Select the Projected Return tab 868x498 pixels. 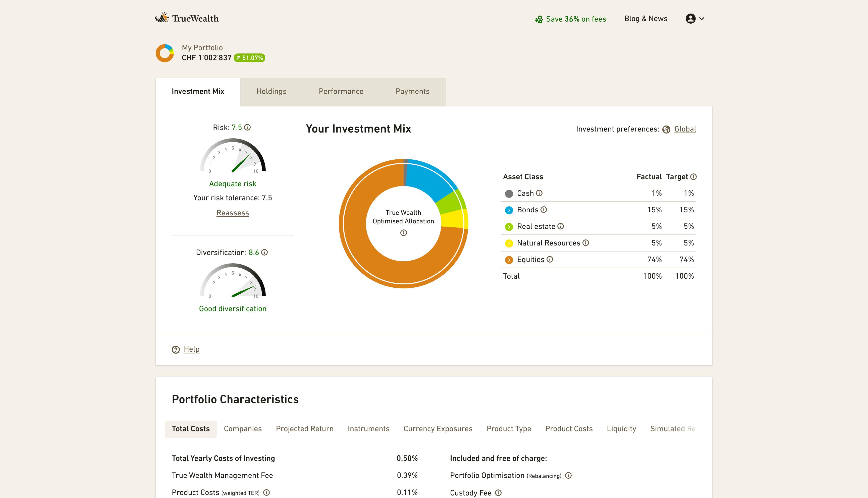pos(304,429)
